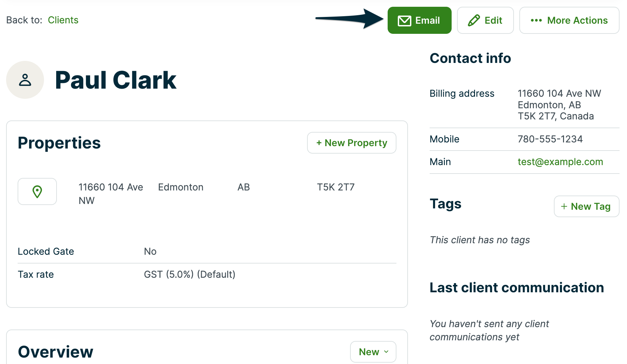This screenshot has width=627, height=364.
Task: Click the Email envelope icon
Action: point(404,21)
